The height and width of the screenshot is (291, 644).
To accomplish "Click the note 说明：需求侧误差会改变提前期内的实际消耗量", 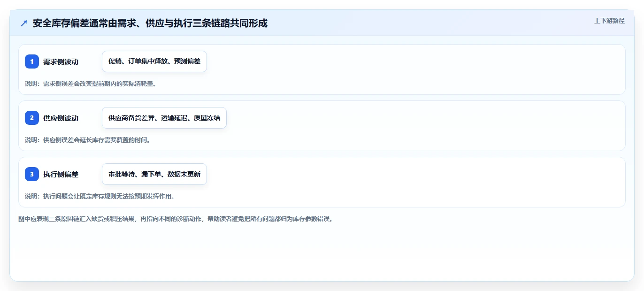I will 91,84.
